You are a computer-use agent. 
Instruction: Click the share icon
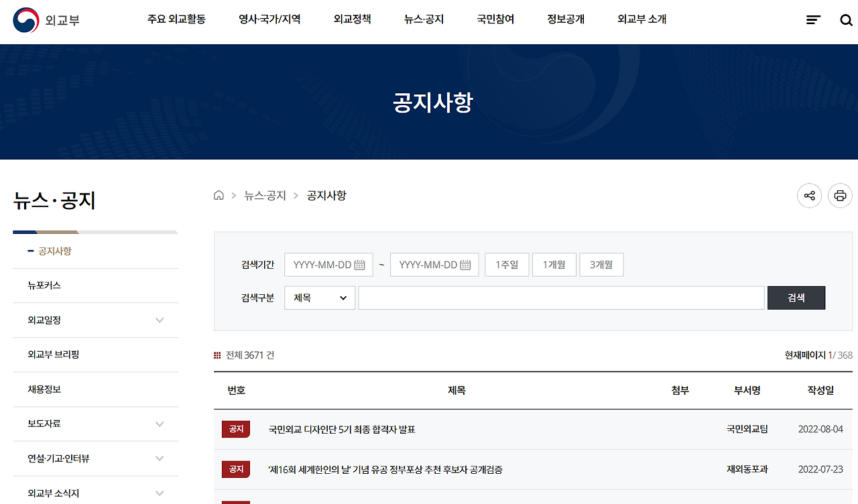point(809,195)
